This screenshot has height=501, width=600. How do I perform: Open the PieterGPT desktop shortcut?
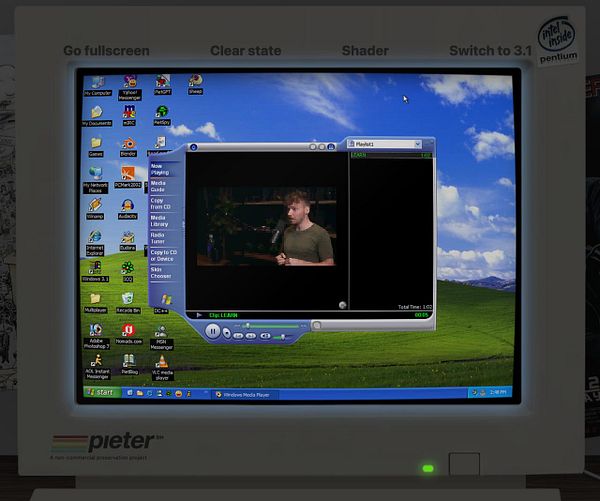(x=163, y=85)
